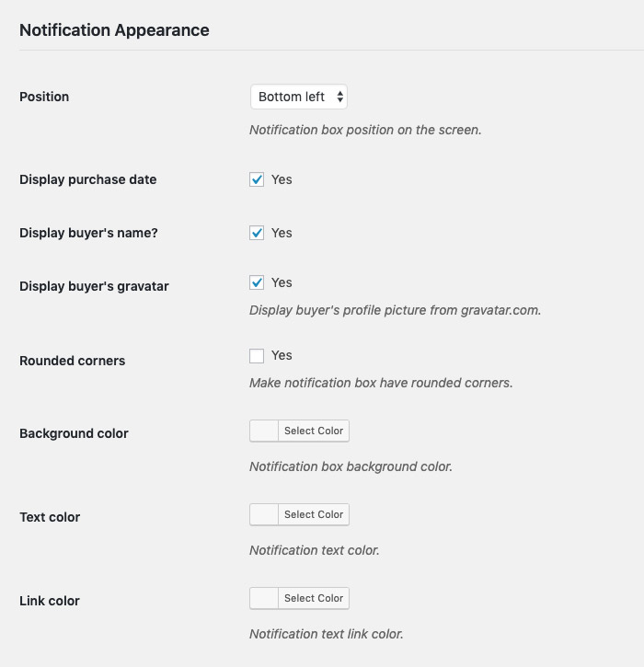
Task: Disable the Display buyer's gravatar checkbox
Action: point(257,282)
